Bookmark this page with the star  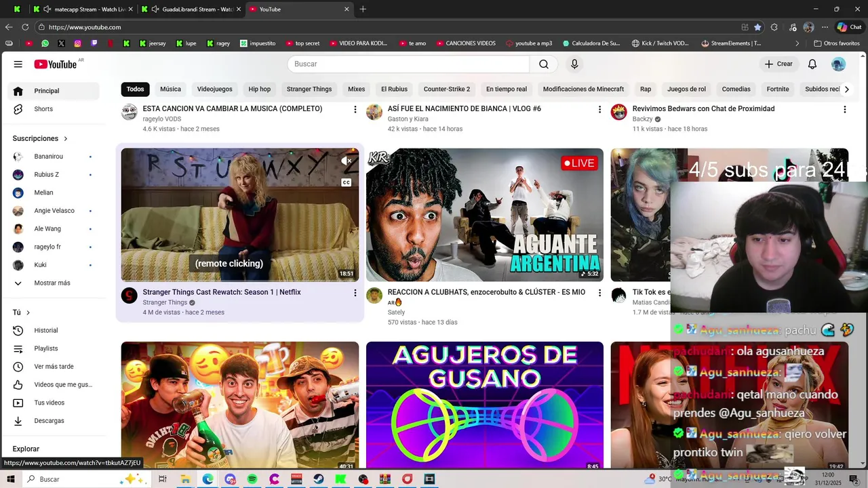[757, 27]
